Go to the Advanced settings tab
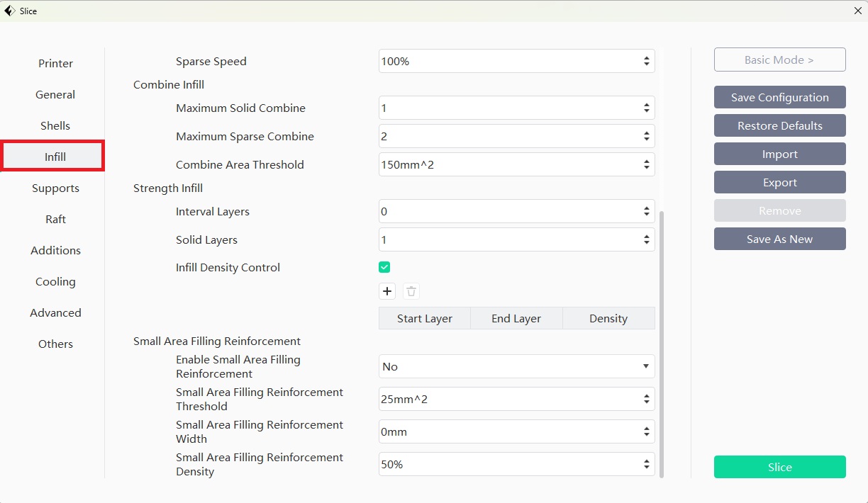Screen dimensions: 868x503 tap(55, 313)
